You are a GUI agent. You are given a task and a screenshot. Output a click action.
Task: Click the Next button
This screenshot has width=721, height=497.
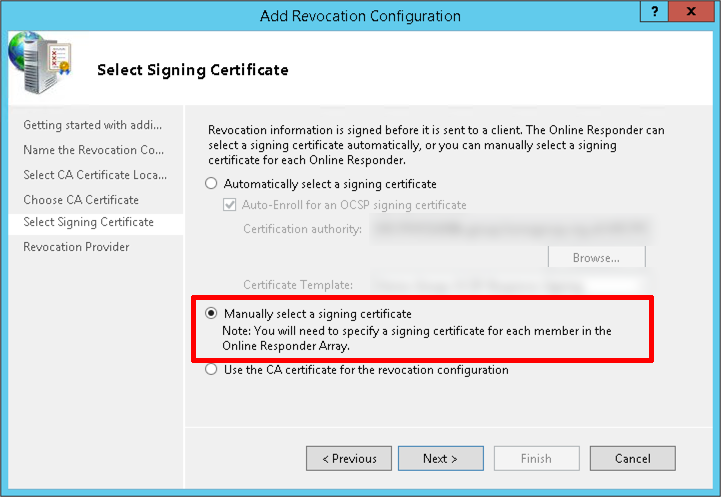441,458
